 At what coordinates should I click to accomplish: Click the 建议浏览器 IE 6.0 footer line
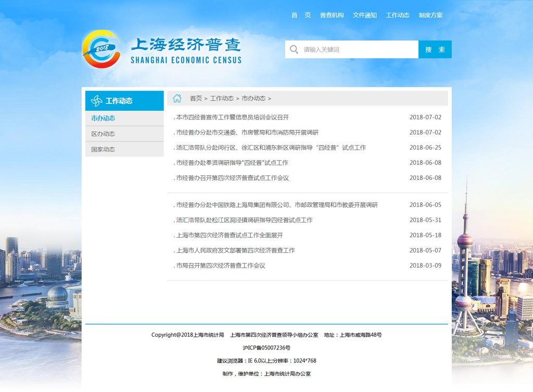tap(266, 361)
